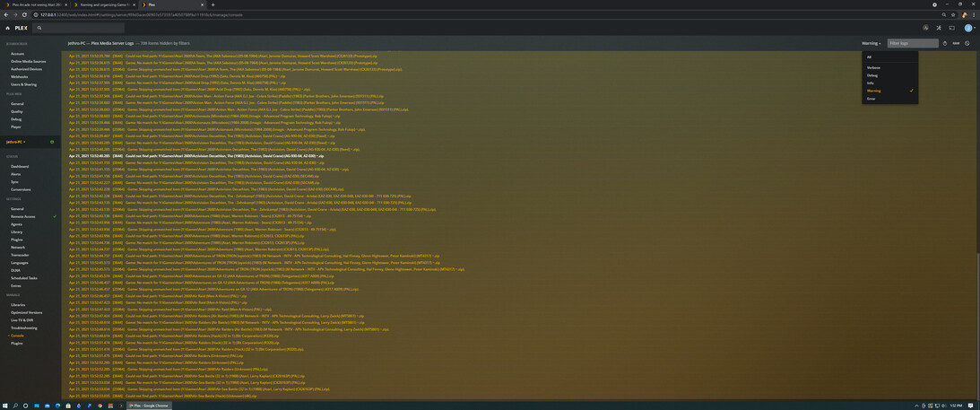Open Extras settings
This screenshot has width=980, height=410.
coord(16,285)
